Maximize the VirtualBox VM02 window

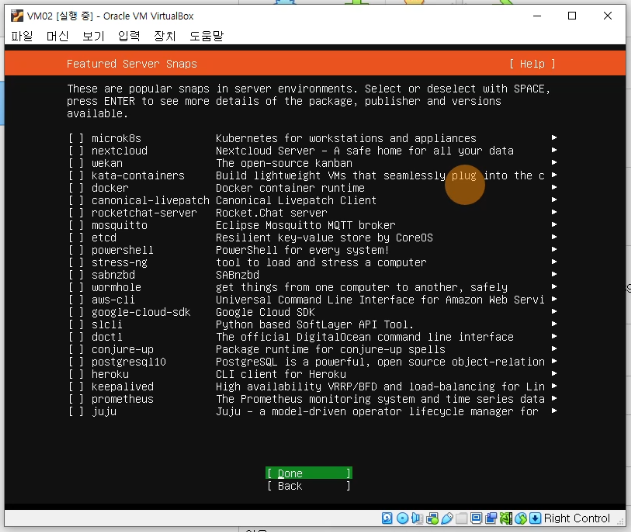572,16
